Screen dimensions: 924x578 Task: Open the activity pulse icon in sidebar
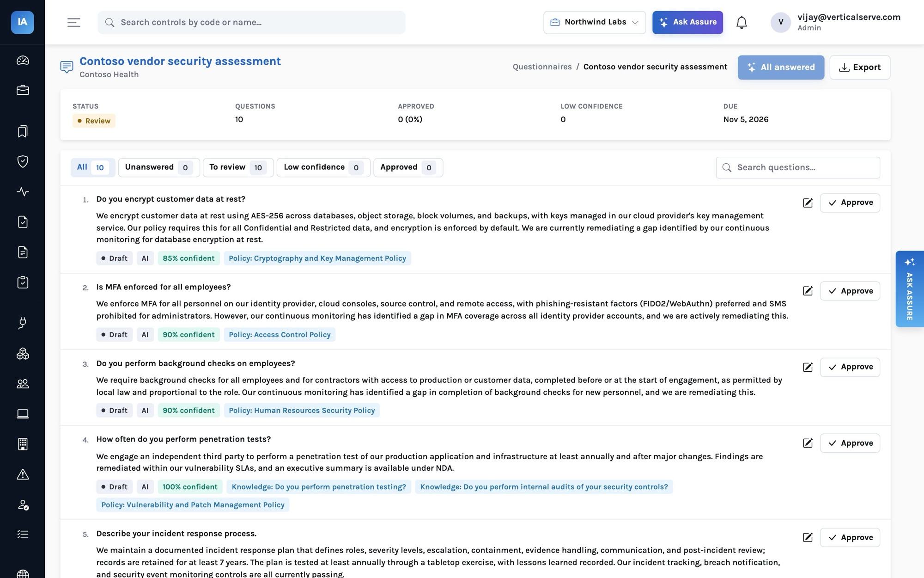(x=23, y=191)
